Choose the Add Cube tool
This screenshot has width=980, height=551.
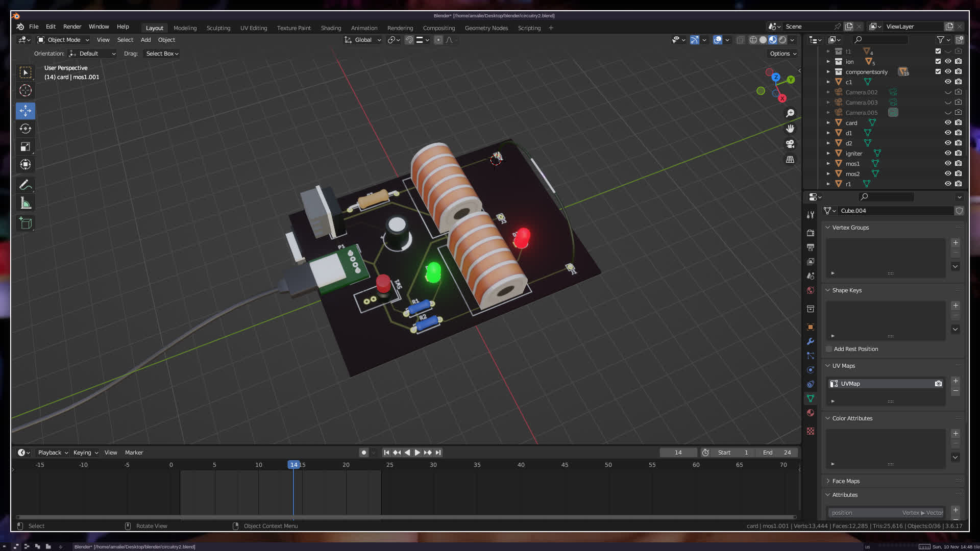[26, 223]
